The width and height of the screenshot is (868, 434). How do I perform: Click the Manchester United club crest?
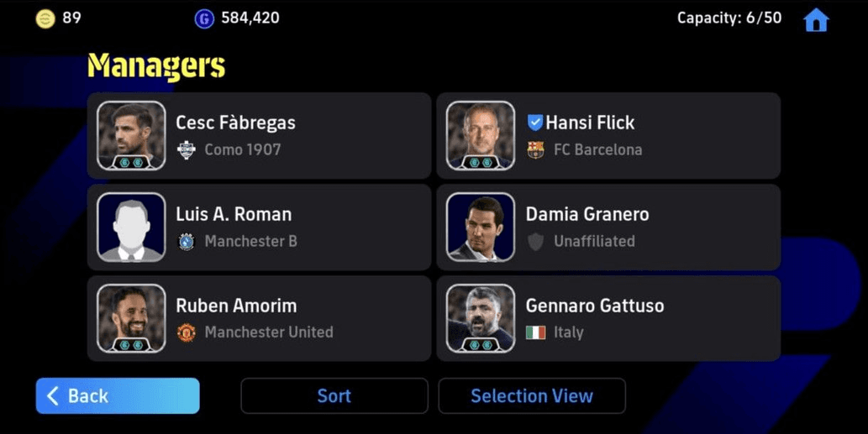pos(187,332)
